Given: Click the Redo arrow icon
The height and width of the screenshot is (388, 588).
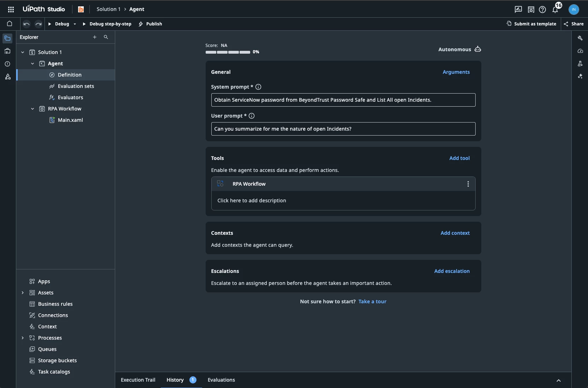Looking at the screenshot, I should 39,24.
